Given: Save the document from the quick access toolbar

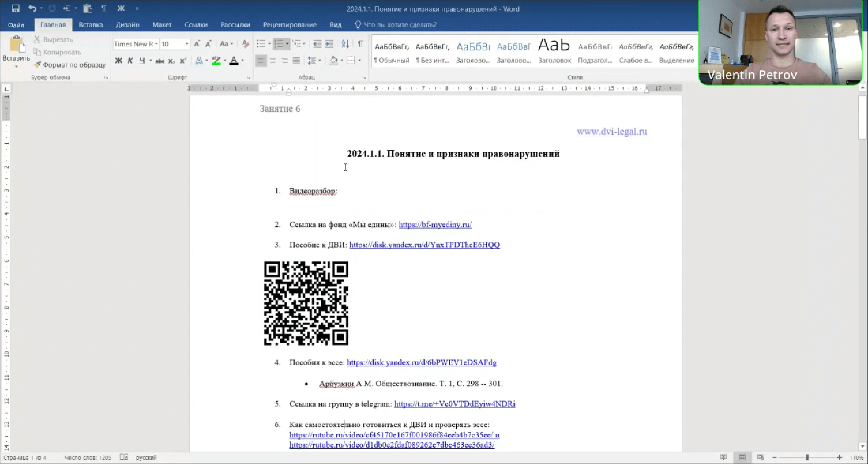Looking at the screenshot, I should coord(15,8).
